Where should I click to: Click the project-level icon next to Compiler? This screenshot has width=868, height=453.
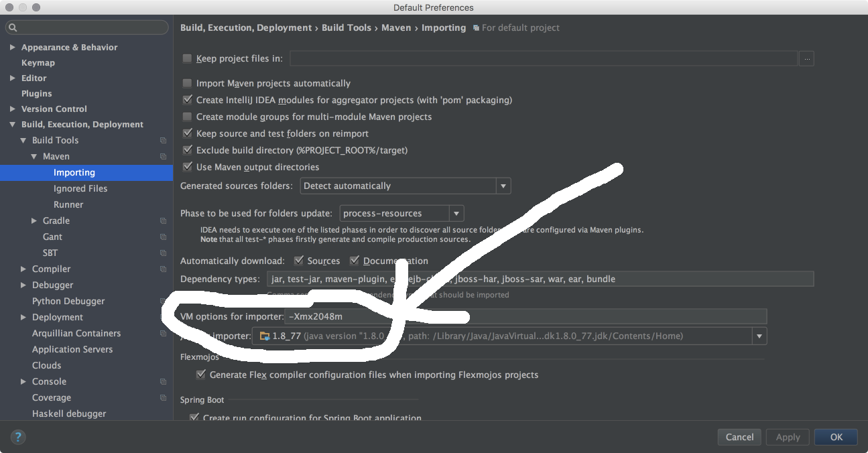click(x=163, y=269)
